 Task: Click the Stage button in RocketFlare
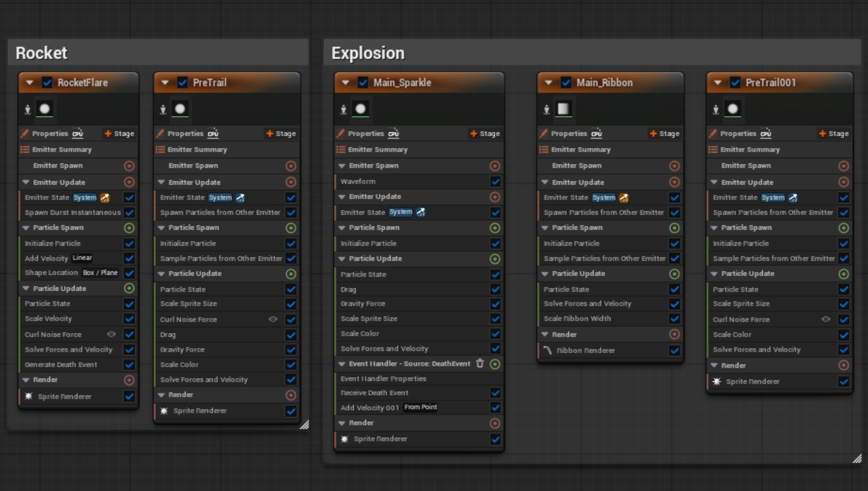pyautogui.click(x=119, y=133)
